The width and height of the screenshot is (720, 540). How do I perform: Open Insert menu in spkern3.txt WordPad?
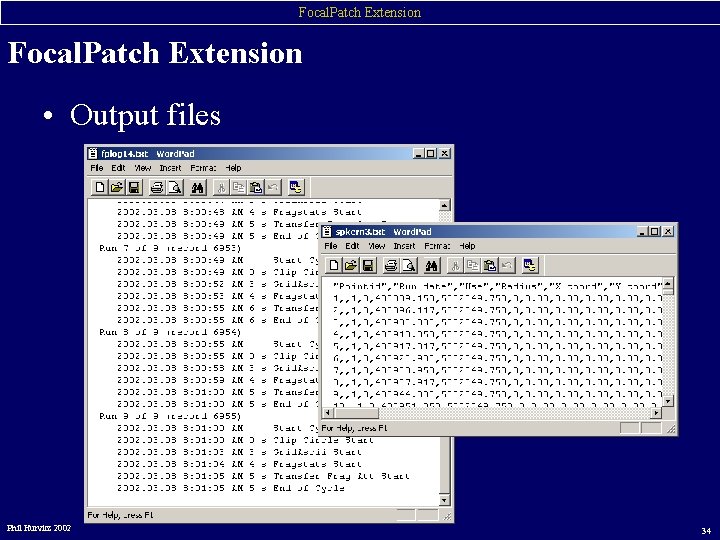[404, 246]
